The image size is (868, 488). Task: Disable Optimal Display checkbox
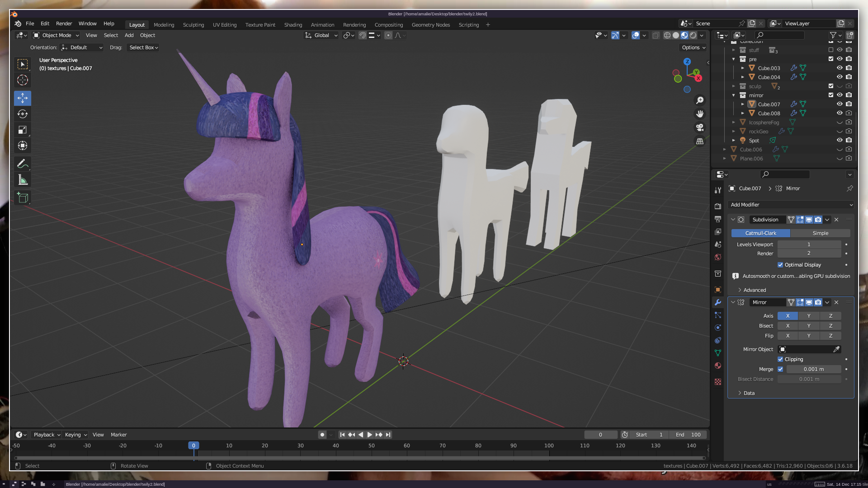pyautogui.click(x=780, y=265)
